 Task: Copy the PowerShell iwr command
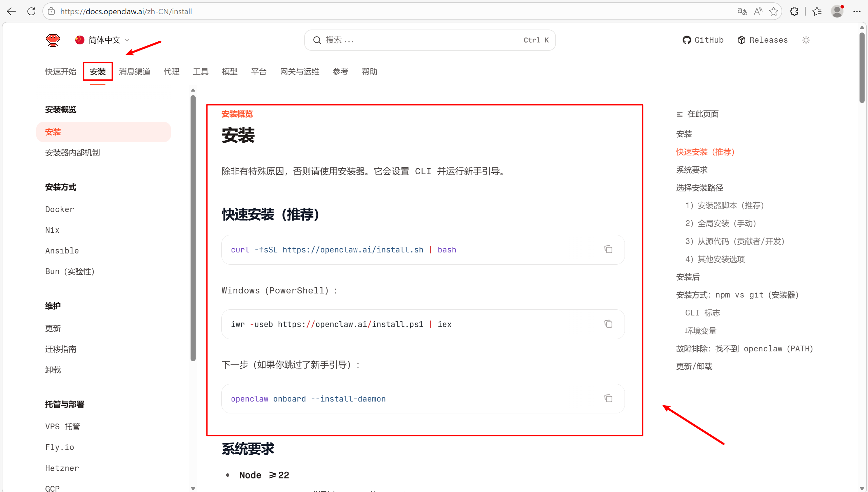(x=608, y=324)
